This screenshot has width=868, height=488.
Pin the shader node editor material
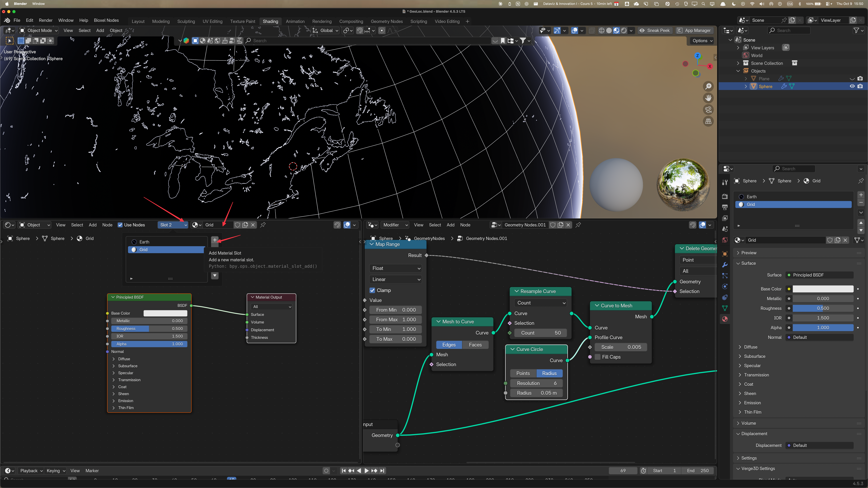pos(263,225)
